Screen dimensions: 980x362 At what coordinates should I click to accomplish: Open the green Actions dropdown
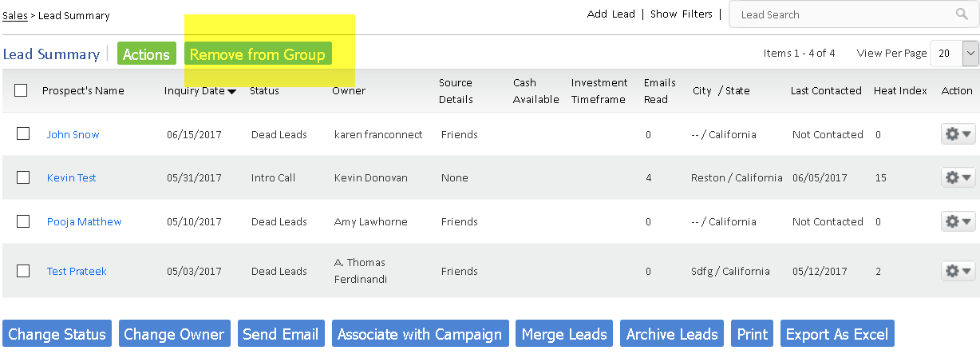146,54
